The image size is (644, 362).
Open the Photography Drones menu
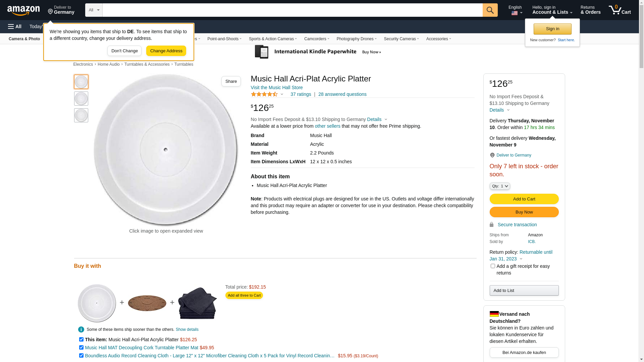tap(356, 39)
